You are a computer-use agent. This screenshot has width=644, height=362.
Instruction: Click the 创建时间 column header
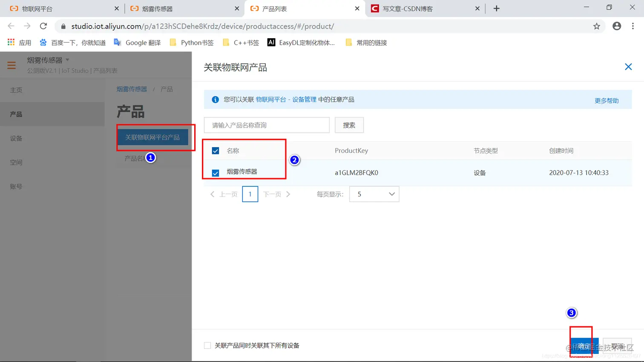click(561, 151)
